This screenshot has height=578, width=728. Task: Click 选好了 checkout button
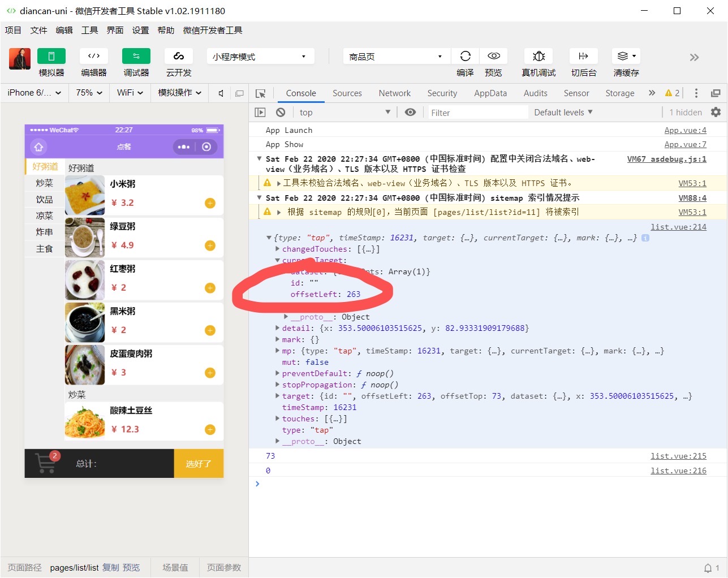pyautogui.click(x=199, y=464)
